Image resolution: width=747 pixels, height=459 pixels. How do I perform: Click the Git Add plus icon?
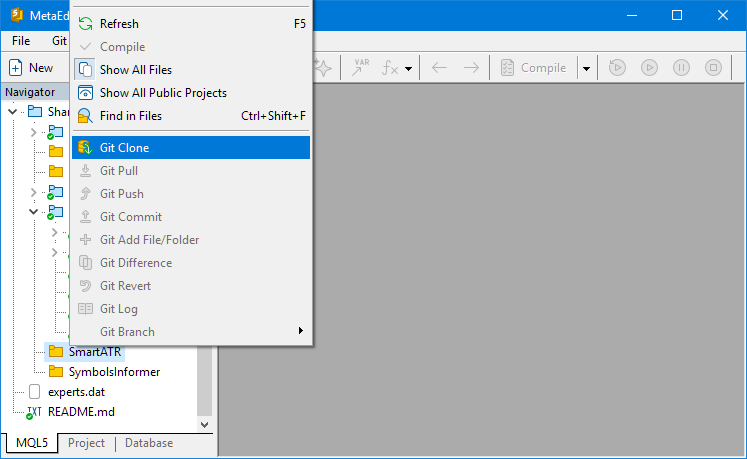[85, 240]
